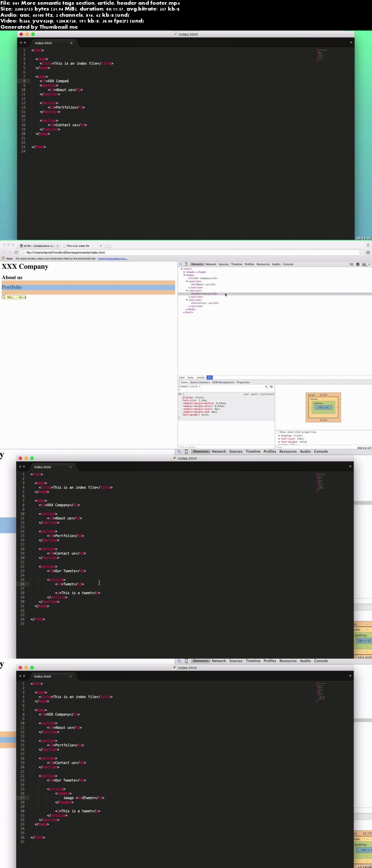Click the computed styles Filter field

pyautogui.click(x=323, y=447)
